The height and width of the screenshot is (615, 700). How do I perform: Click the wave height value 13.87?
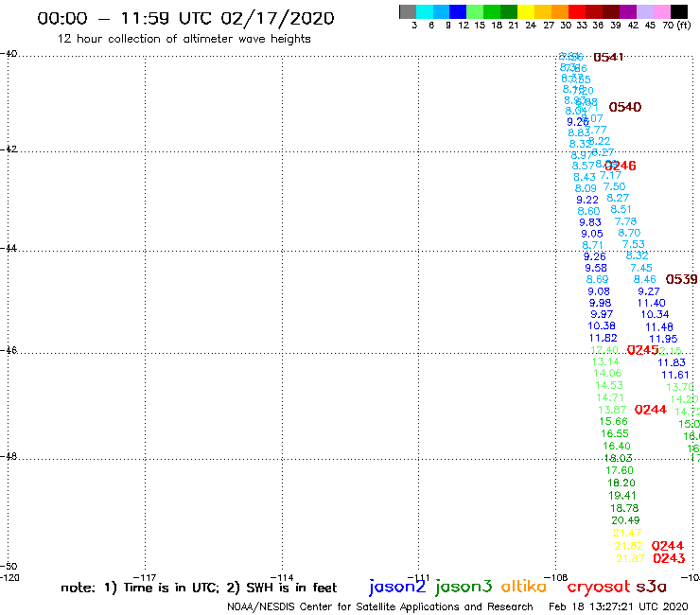[x=612, y=410]
